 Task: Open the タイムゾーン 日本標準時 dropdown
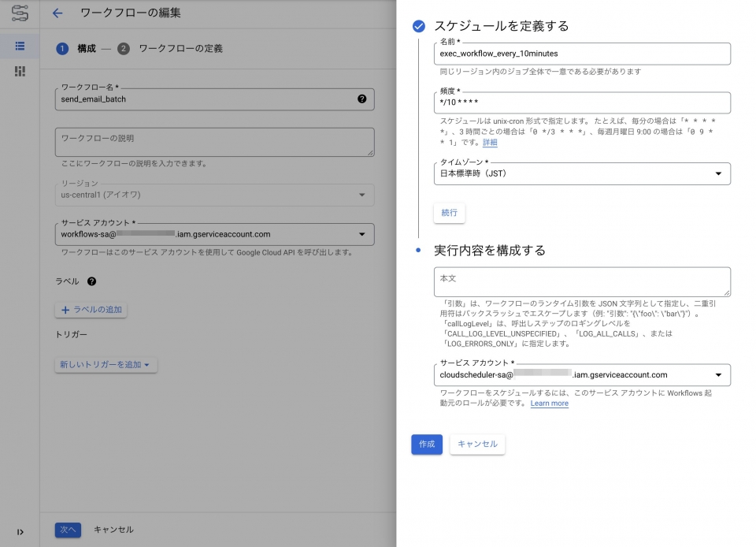click(x=582, y=173)
